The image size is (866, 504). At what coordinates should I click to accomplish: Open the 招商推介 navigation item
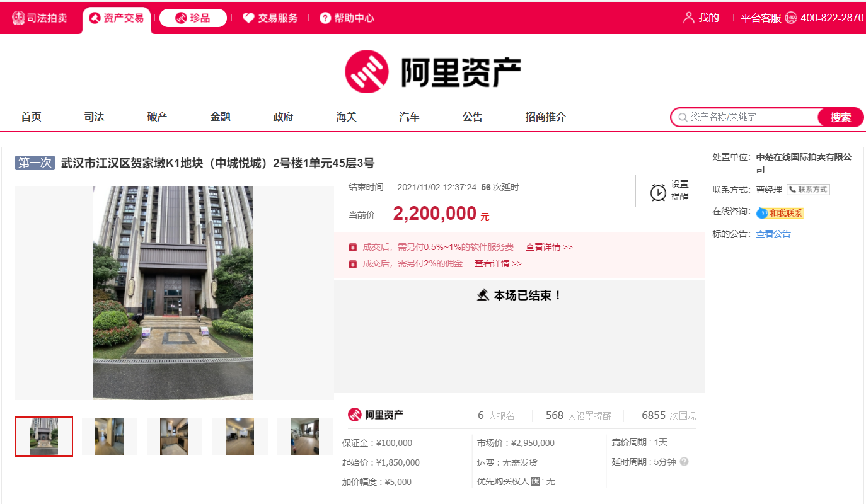coord(546,117)
